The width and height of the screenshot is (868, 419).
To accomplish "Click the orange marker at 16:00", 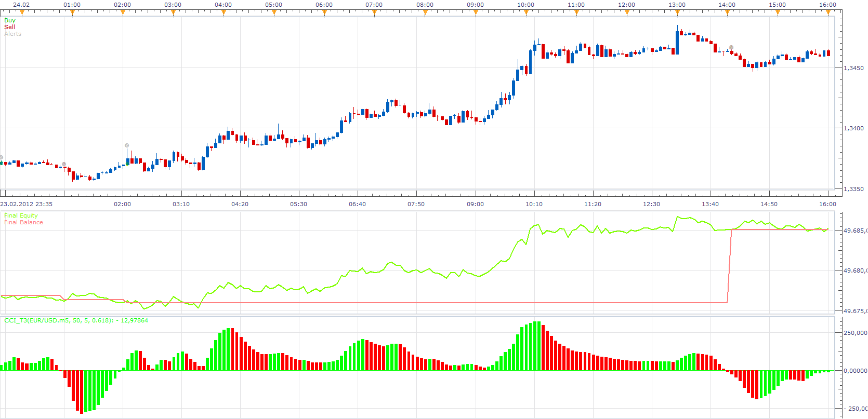I will click(x=828, y=12).
